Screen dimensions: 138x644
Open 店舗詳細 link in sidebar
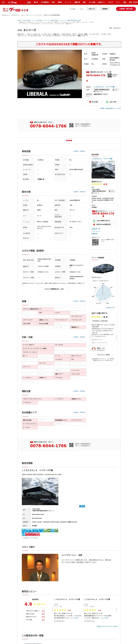[94, 234]
